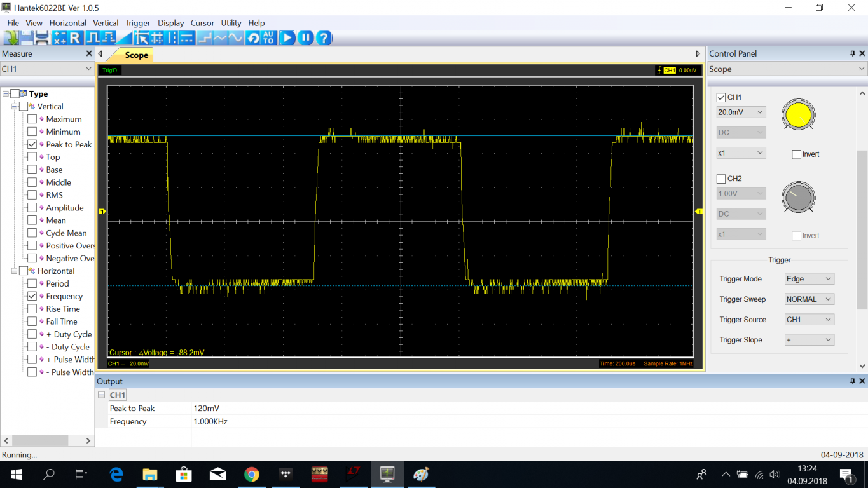
Task: Select the horizontal cursor lines icon
Action: (186, 38)
